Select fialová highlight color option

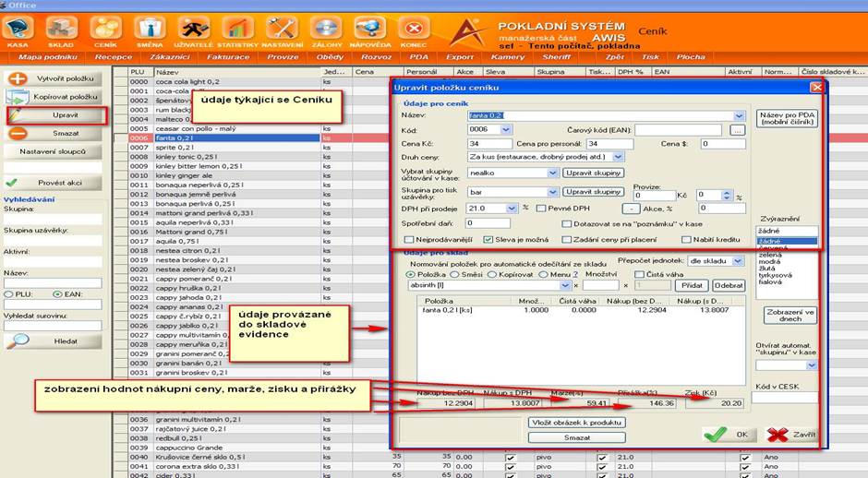click(770, 281)
